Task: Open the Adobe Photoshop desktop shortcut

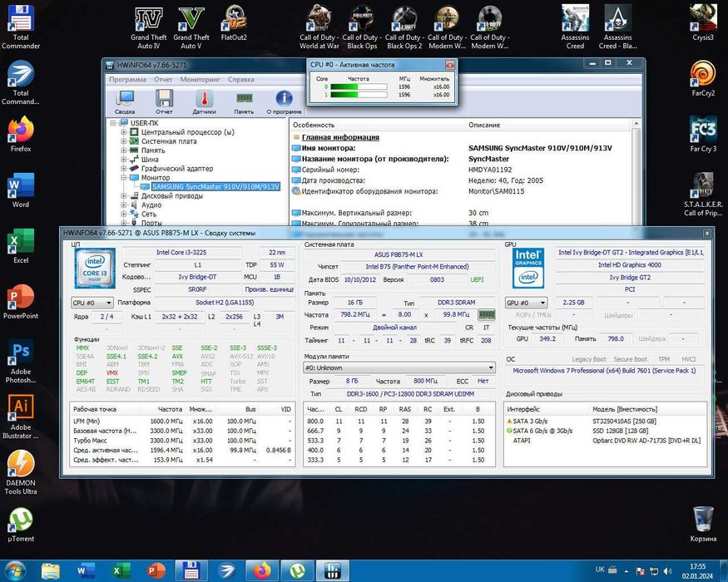Action: [x=21, y=361]
